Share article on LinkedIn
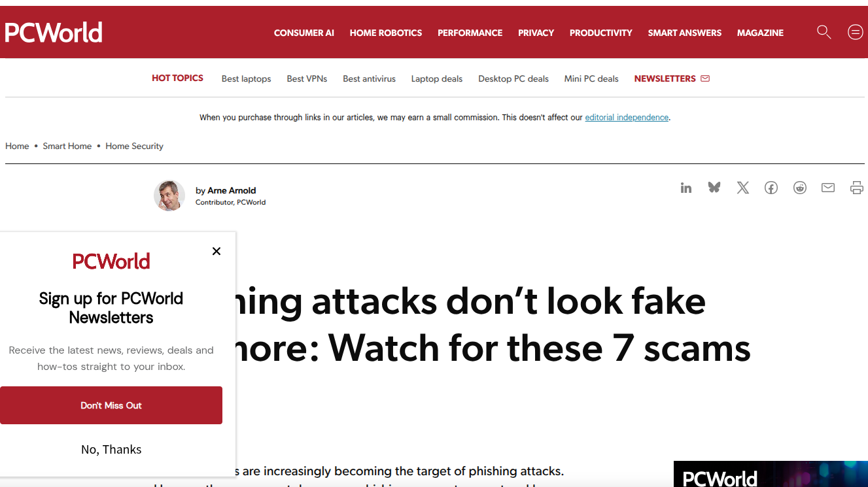Viewport: 868px width, 487px height. (x=686, y=188)
